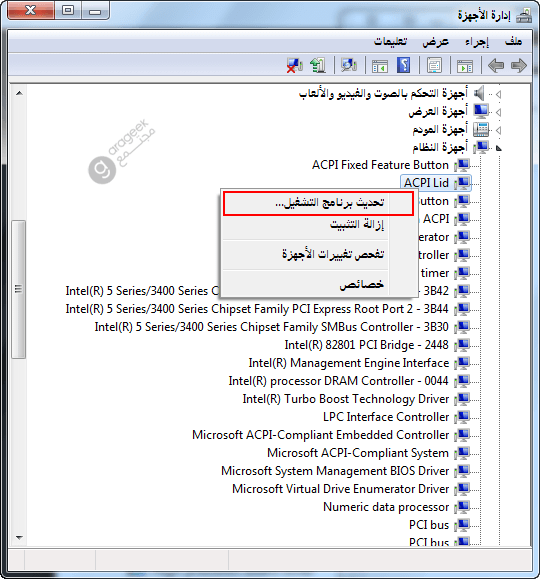540x579 pixels.
Task: Click the action pane toolbar icon
Action: coord(380,66)
